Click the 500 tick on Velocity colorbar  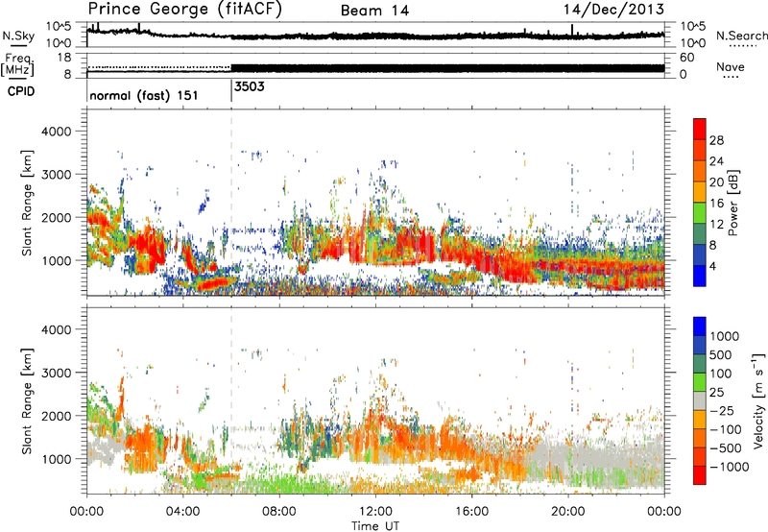pos(721,354)
